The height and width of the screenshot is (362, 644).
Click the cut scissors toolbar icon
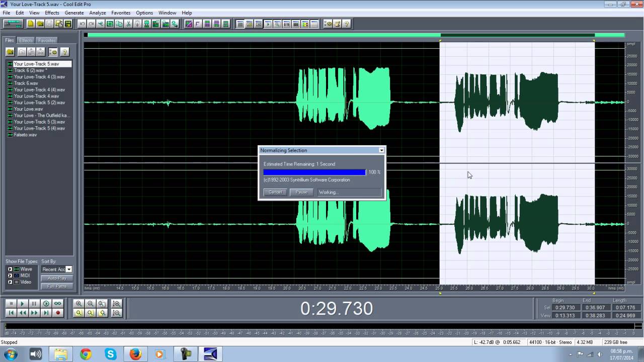pyautogui.click(x=128, y=24)
